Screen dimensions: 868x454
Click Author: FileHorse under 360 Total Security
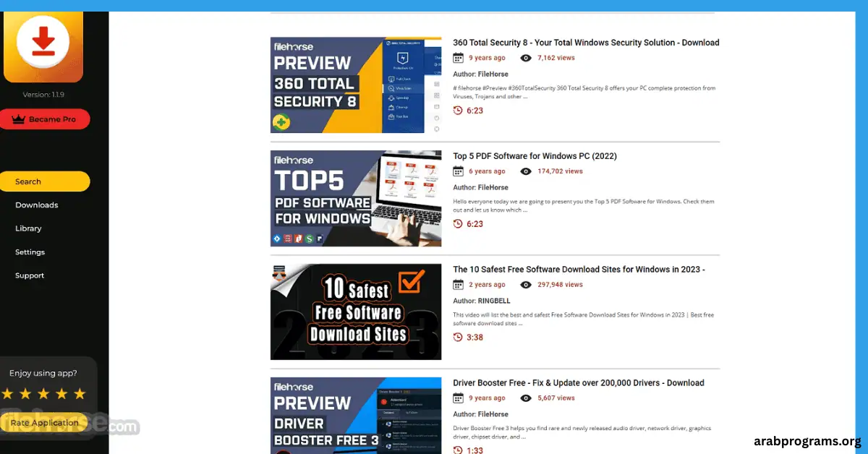[x=480, y=74]
